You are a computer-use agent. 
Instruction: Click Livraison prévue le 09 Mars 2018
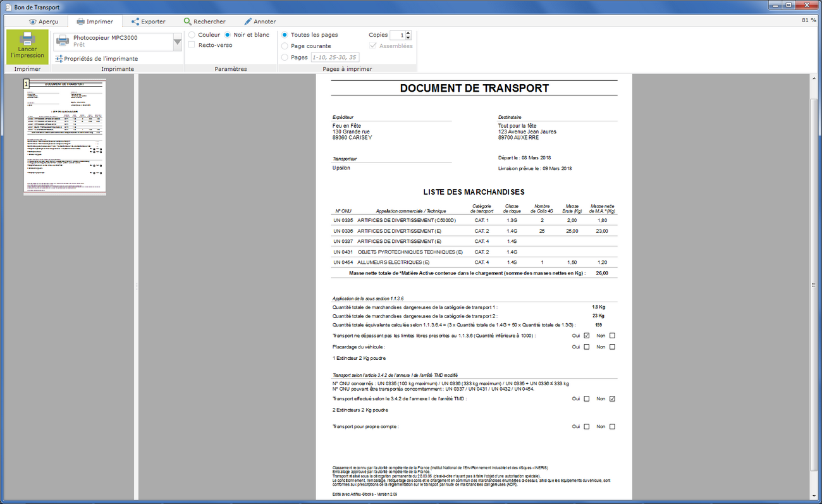(x=535, y=169)
